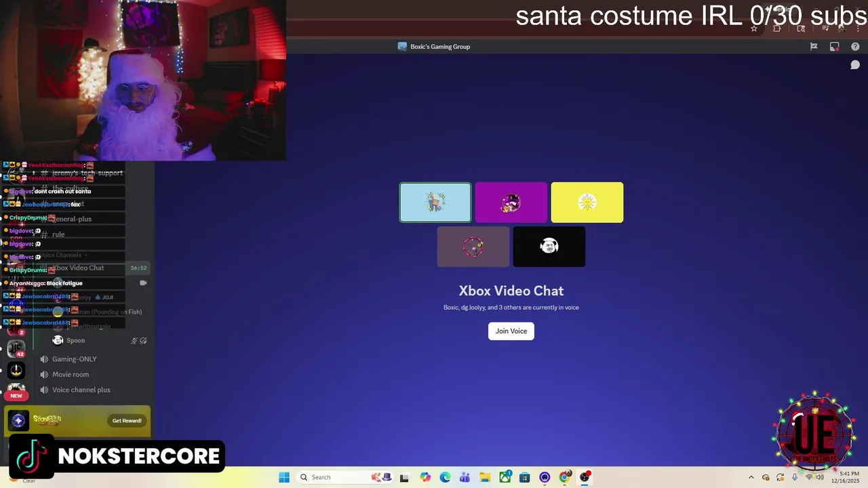Click the taskbar Search box
The width and height of the screenshot is (868, 488).
coord(344,477)
